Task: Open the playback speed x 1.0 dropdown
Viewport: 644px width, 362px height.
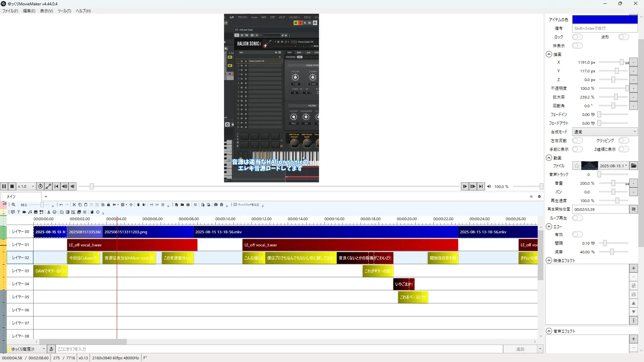Action: [x=26, y=186]
